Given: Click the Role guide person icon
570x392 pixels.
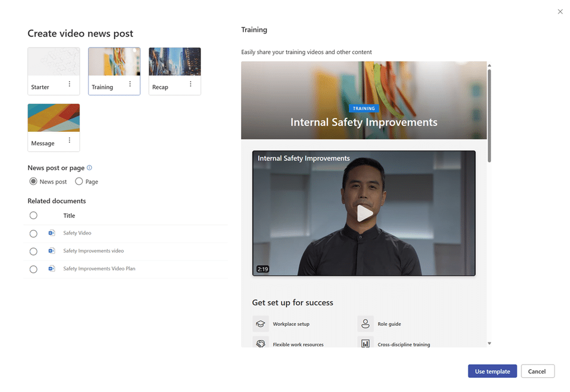Looking at the screenshot, I should pos(365,324).
